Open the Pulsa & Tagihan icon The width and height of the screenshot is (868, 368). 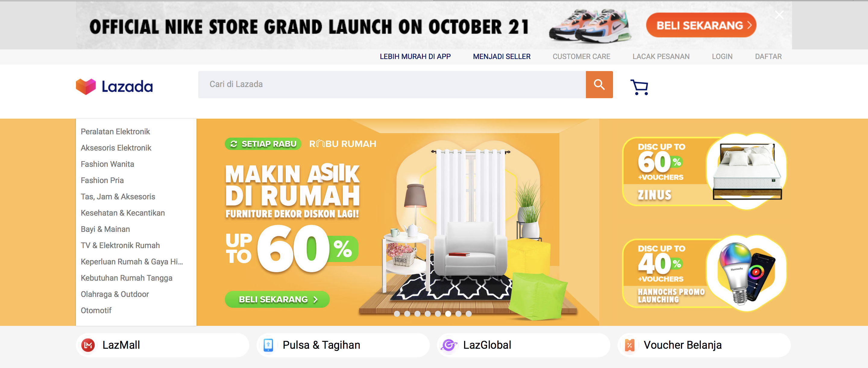click(268, 345)
